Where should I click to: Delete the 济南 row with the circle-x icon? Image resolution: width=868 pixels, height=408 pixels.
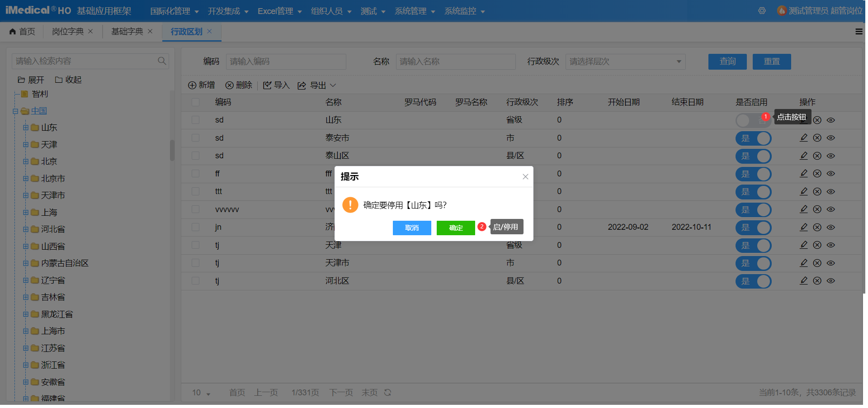(x=817, y=228)
